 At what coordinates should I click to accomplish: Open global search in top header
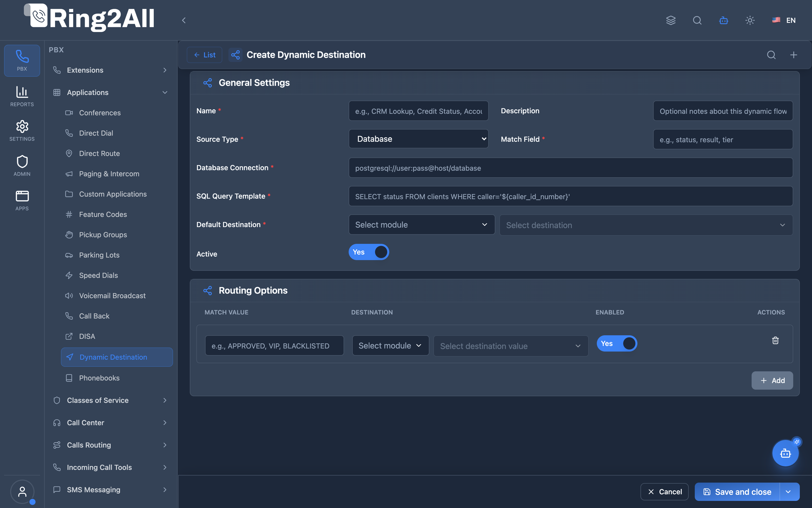pyautogui.click(x=697, y=20)
